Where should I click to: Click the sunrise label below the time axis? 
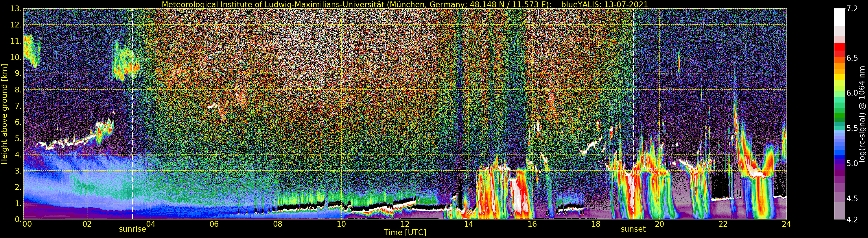point(132,229)
